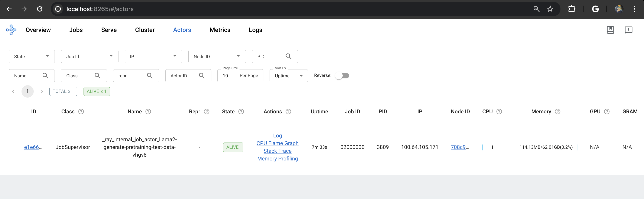Click the browser forward arrow
Screen dimensions: 644x199
(24, 9)
